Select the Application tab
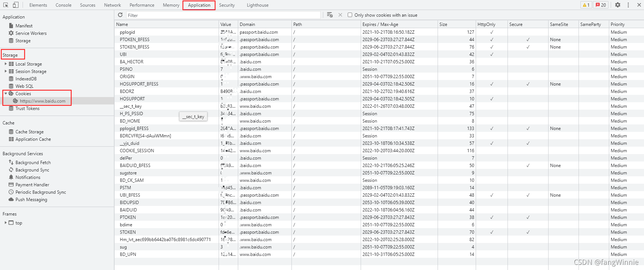The height and width of the screenshot is (270, 644). 199,5
